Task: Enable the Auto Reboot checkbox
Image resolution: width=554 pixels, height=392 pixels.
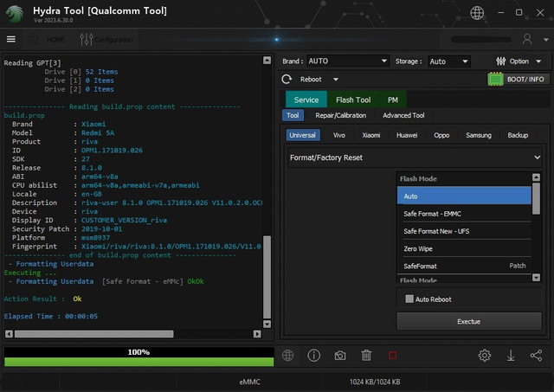Action: coord(409,299)
